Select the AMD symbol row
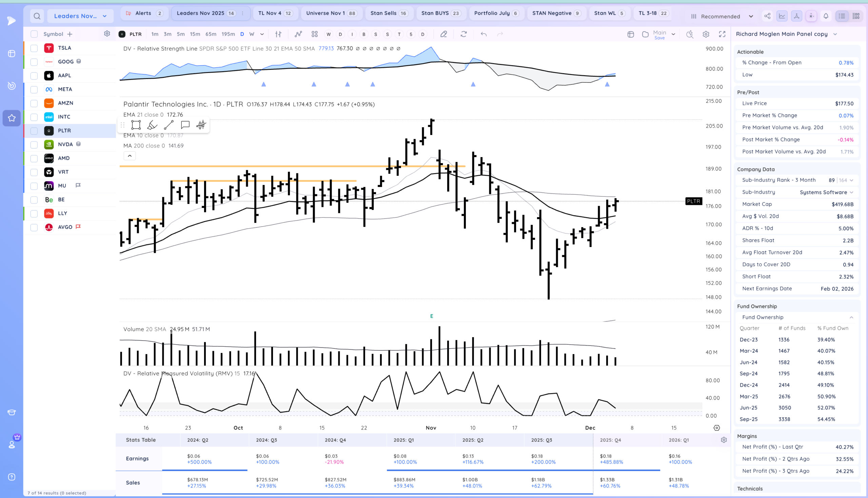The width and height of the screenshot is (868, 498). click(64, 158)
